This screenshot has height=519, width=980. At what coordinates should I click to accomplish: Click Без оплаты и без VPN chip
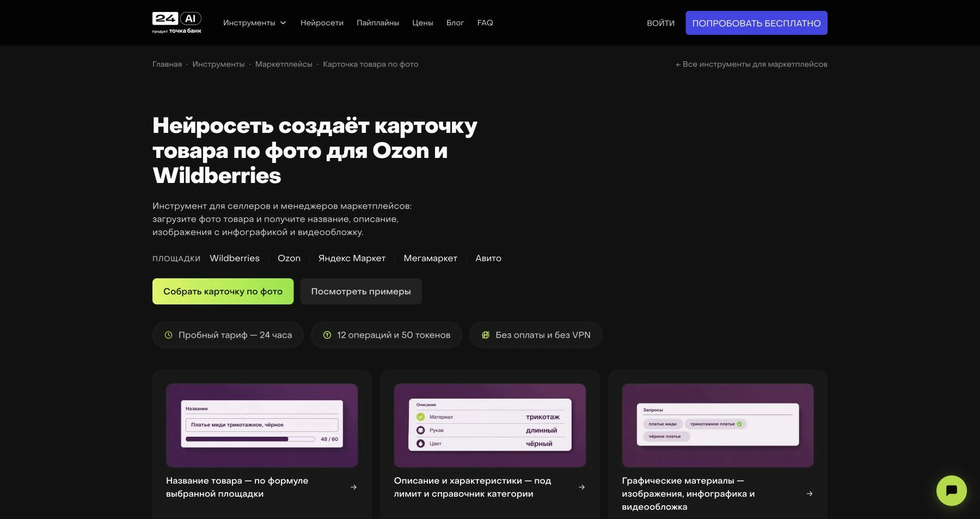coord(536,335)
